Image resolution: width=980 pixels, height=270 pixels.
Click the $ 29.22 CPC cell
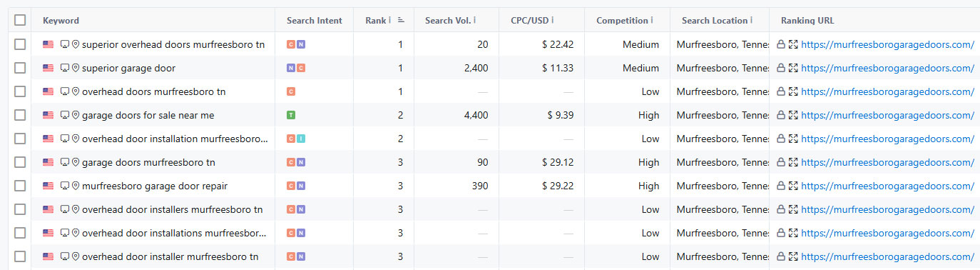pyautogui.click(x=557, y=186)
